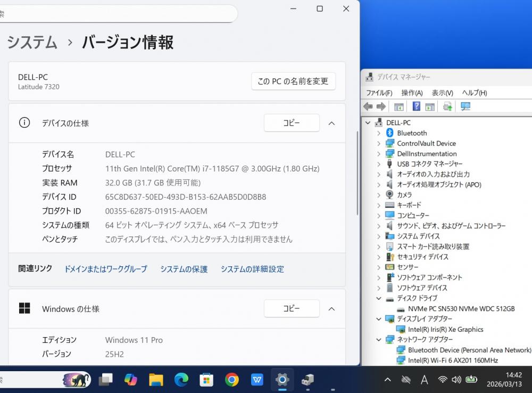Click the システム breadcrumb to go back
This screenshot has height=393, width=532.
coord(32,43)
